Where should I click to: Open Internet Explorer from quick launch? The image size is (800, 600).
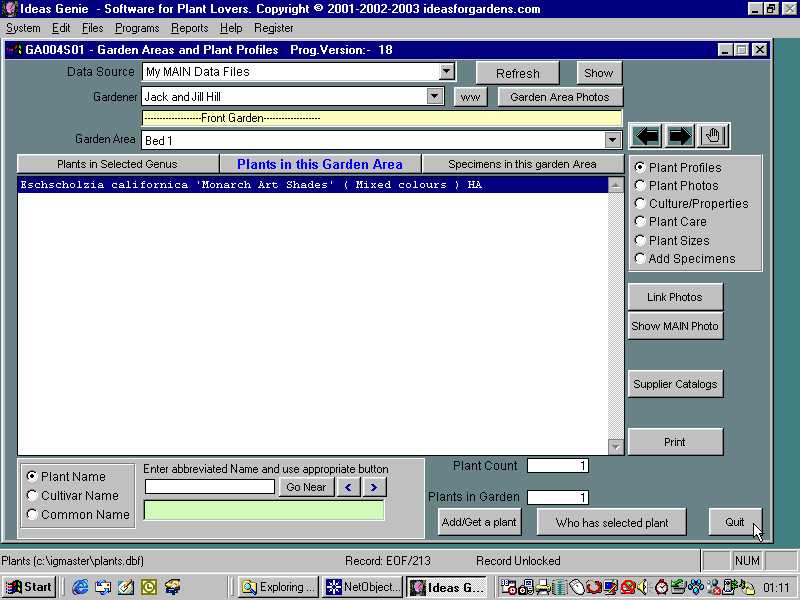click(x=80, y=587)
